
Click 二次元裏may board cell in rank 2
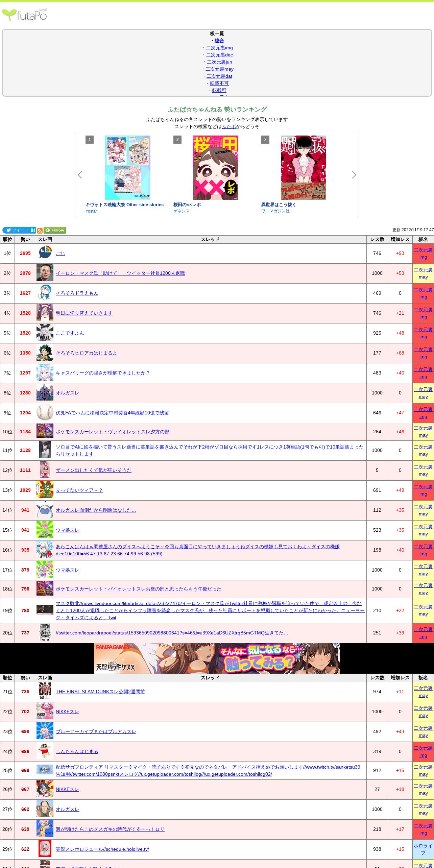[x=423, y=273]
